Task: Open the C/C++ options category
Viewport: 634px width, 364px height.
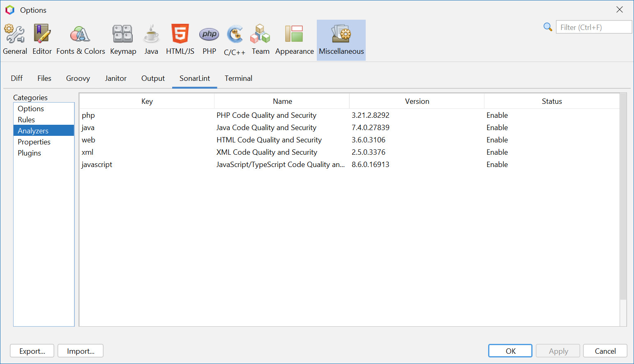Action: [235, 40]
